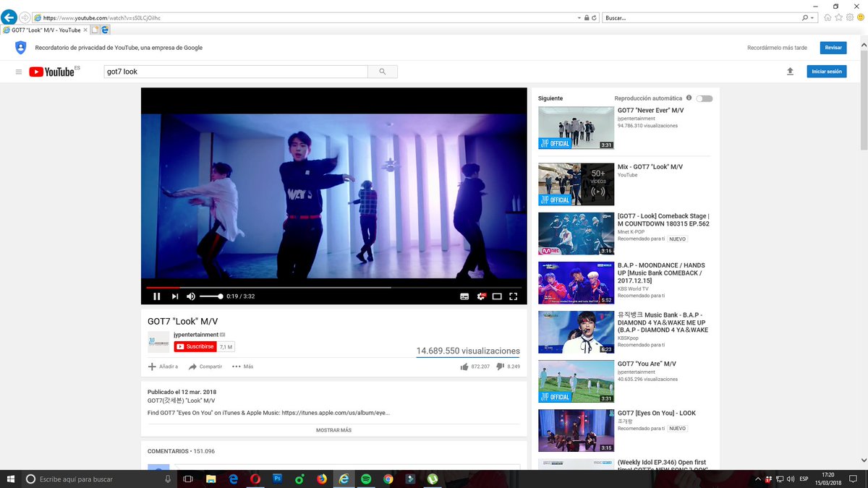Subscribe to jypentertainment with Suscribirse

click(195, 347)
